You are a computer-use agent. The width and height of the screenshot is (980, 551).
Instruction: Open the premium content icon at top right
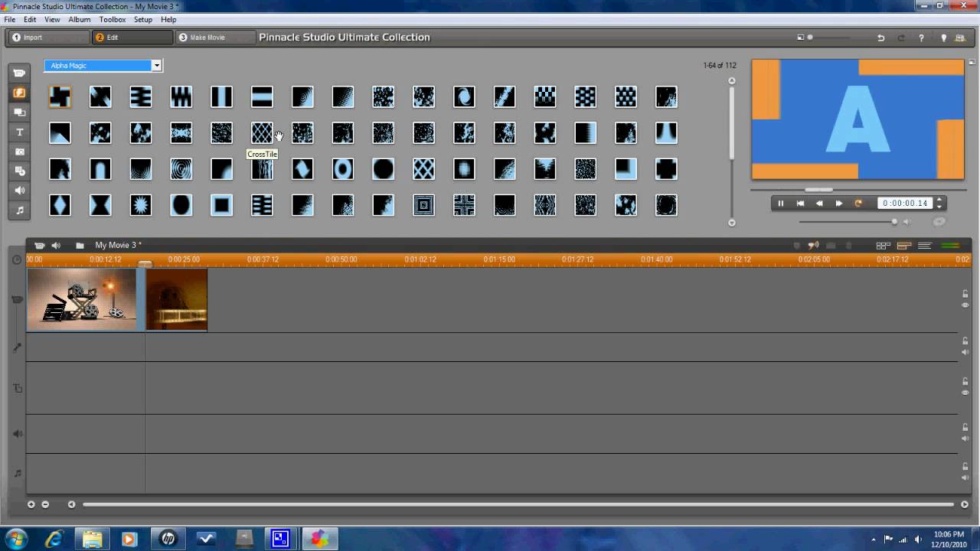[x=962, y=37]
